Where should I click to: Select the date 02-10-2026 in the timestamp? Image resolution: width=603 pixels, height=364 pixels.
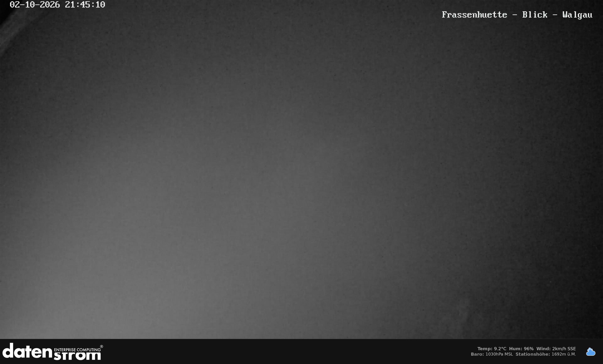click(x=35, y=5)
